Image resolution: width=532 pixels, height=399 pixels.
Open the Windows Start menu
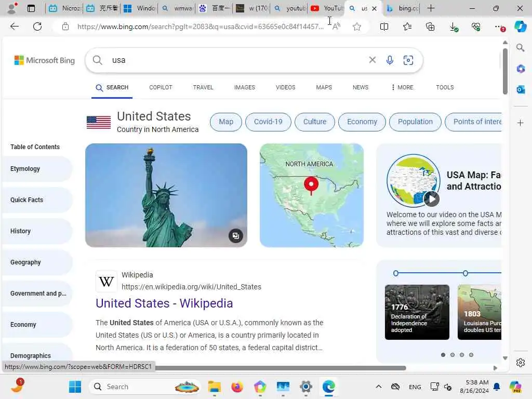[75, 387]
